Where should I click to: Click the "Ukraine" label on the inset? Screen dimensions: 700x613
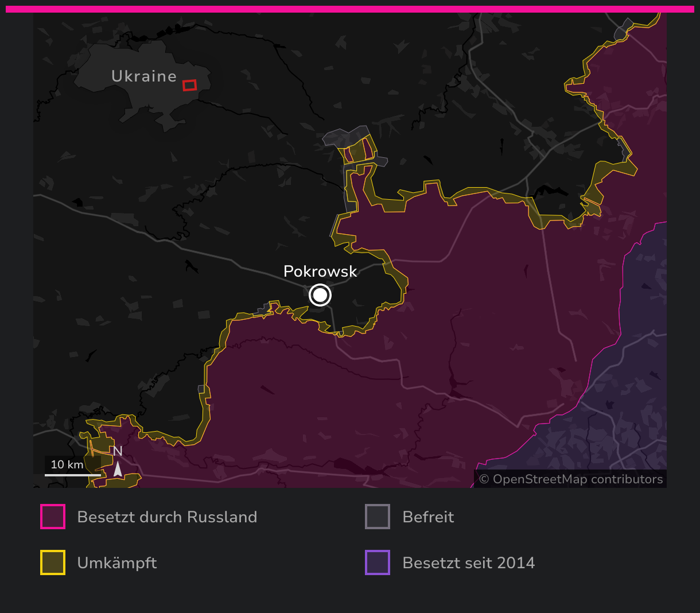(x=144, y=76)
